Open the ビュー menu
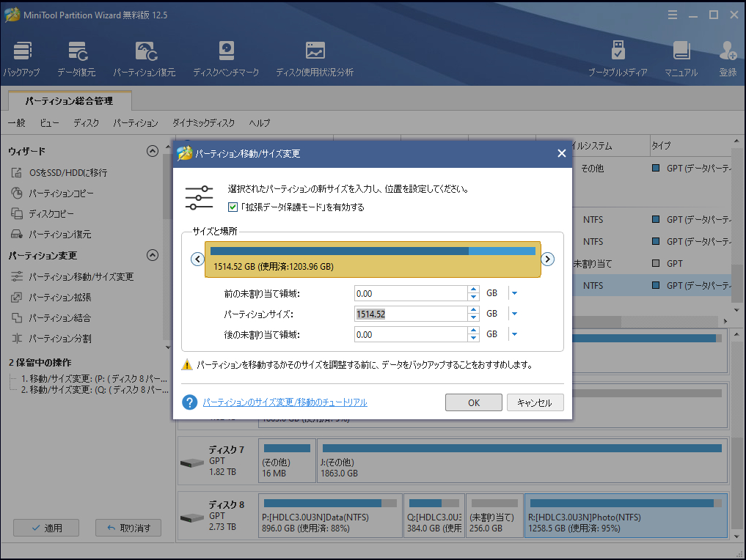746x560 pixels. (49, 122)
